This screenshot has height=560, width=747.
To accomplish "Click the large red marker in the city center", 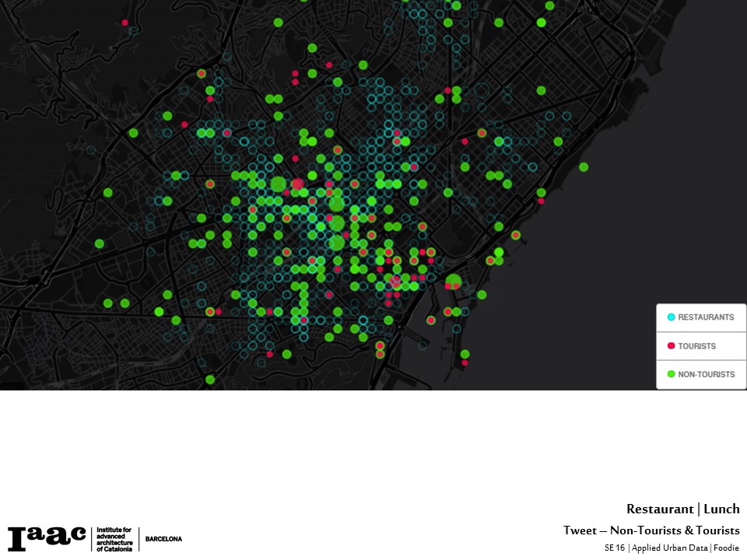I will 297,184.
